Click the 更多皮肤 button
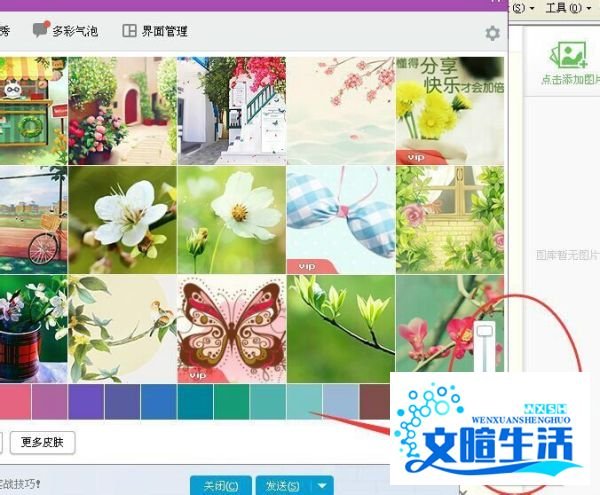The height and width of the screenshot is (495, 600). click(x=42, y=442)
